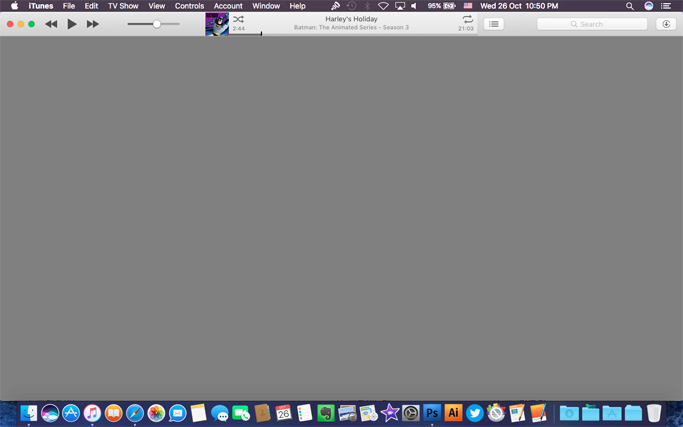Open the Account menu
Image resolution: width=683 pixels, height=427 pixels.
point(228,6)
